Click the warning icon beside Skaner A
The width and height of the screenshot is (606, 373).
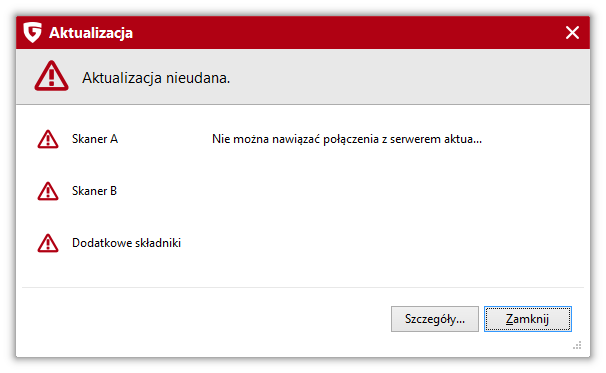tap(48, 139)
